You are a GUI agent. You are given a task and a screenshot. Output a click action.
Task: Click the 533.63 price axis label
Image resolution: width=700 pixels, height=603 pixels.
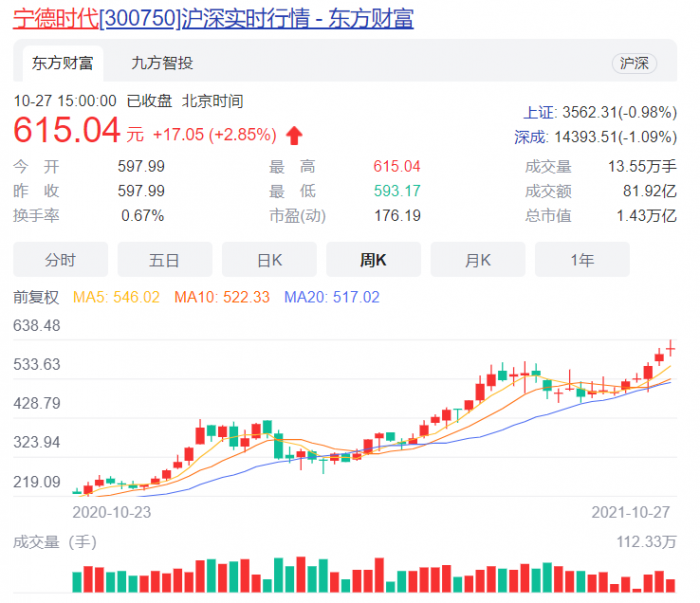tap(37, 364)
